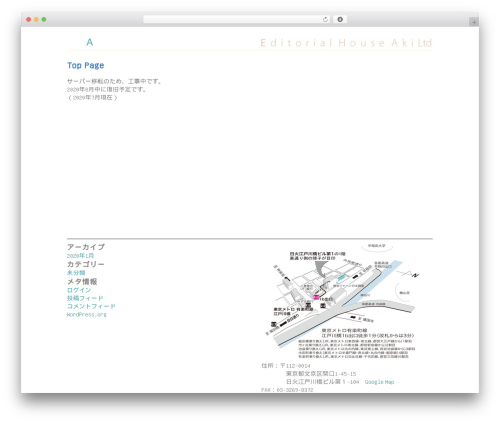
Task: Click the アーカイブ heading
Action: pyautogui.click(x=86, y=247)
